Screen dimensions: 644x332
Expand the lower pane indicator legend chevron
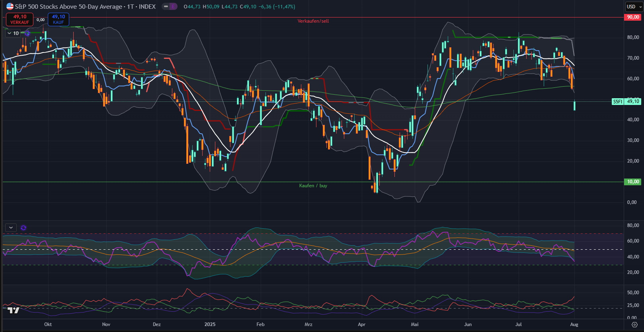point(11,228)
